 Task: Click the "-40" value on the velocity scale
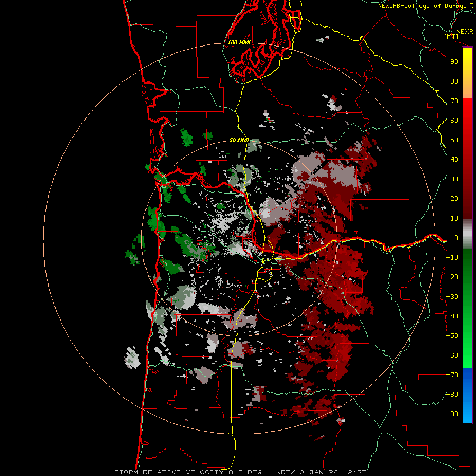[452, 316]
